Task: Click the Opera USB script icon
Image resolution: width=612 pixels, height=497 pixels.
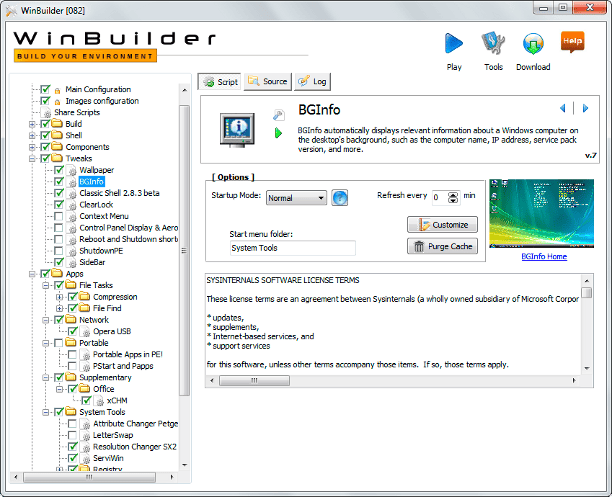Action: (x=85, y=332)
